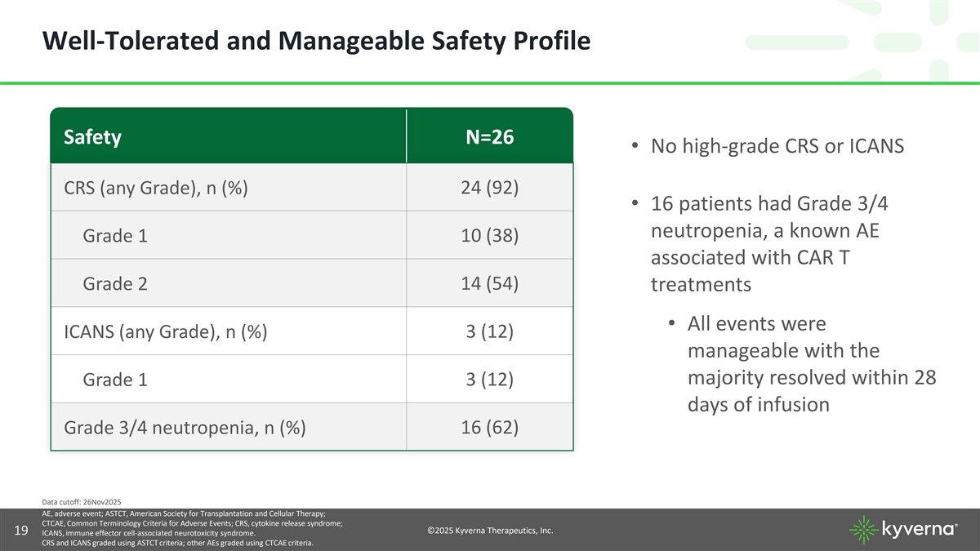Select the 24 (92) value cell
Viewport: 980px width, 551px height.
489,187
